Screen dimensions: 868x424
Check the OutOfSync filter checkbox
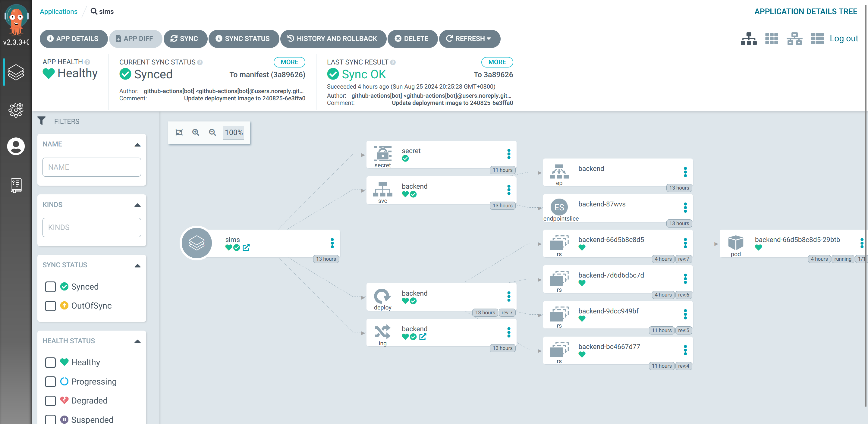click(x=51, y=306)
